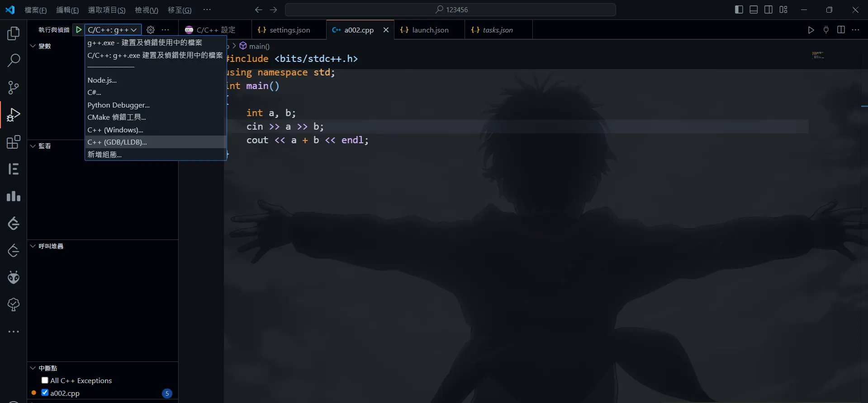The width and height of the screenshot is (868, 403).
Task: Open the Source Control view icon
Action: point(14,88)
